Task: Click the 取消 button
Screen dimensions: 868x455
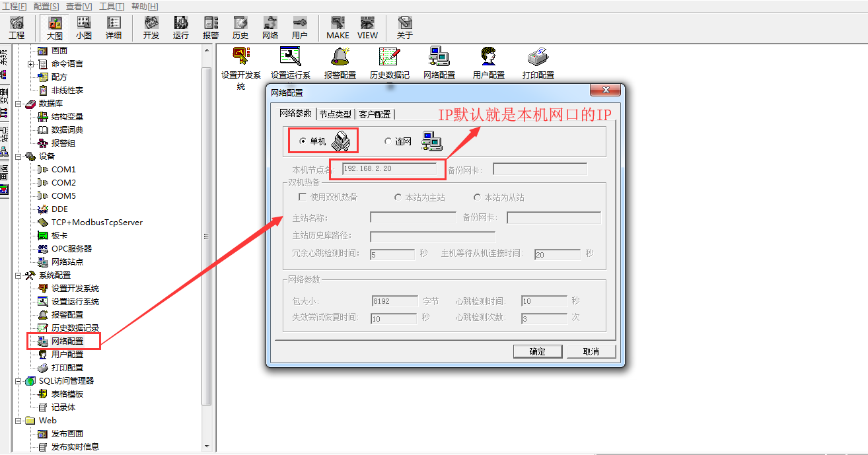Action: 591,351
